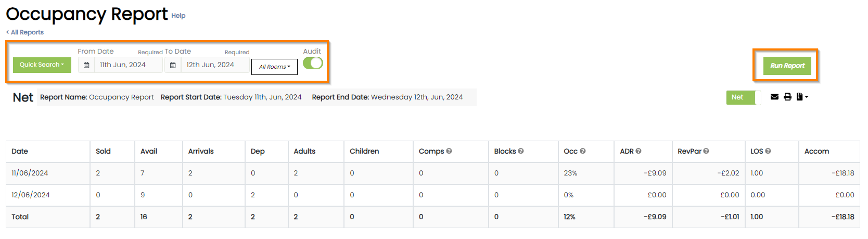
Task: Click the To Date calendar icon
Action: [173, 65]
